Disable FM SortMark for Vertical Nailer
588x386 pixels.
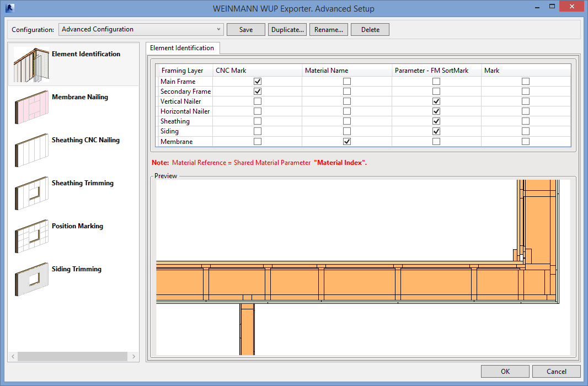[436, 101]
